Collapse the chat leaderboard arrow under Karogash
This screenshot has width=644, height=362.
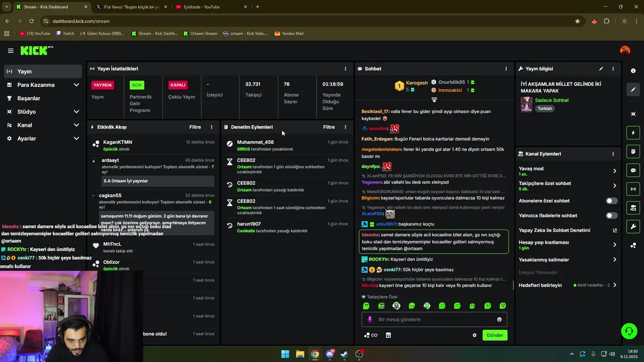(x=434, y=100)
